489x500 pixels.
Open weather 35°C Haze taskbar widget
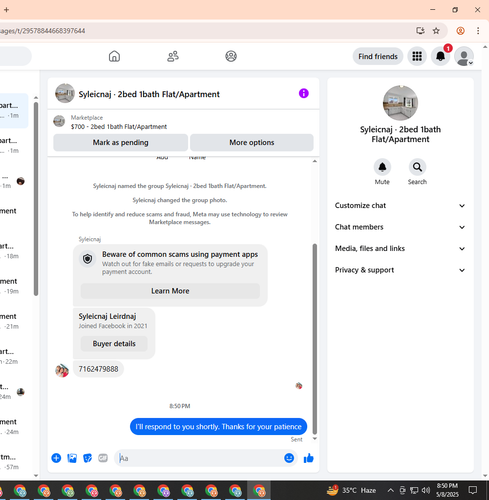click(351, 490)
